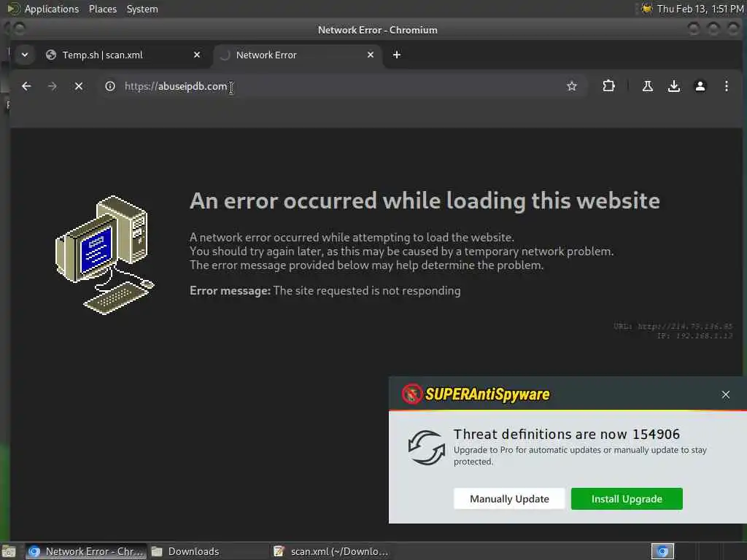
Task: Stop loading the page
Action: point(79,86)
